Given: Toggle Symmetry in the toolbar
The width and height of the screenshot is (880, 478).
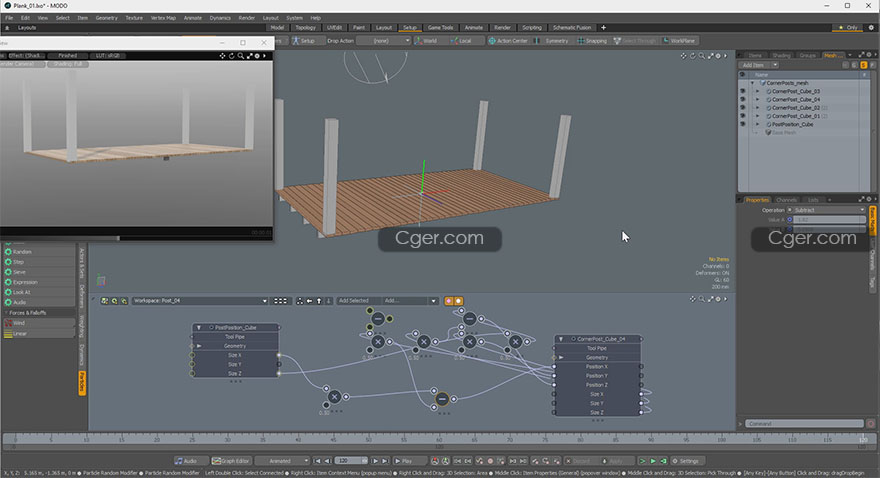Looking at the screenshot, I should [551, 41].
